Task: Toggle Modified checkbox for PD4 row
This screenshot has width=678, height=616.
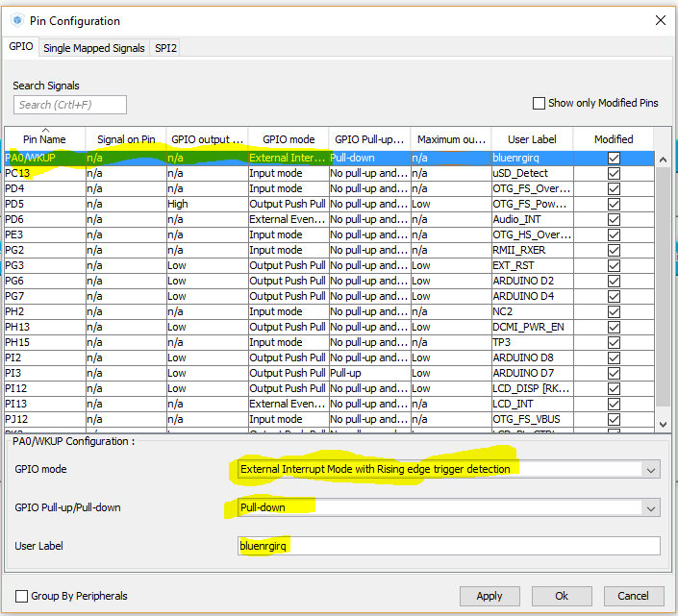Action: [x=614, y=188]
